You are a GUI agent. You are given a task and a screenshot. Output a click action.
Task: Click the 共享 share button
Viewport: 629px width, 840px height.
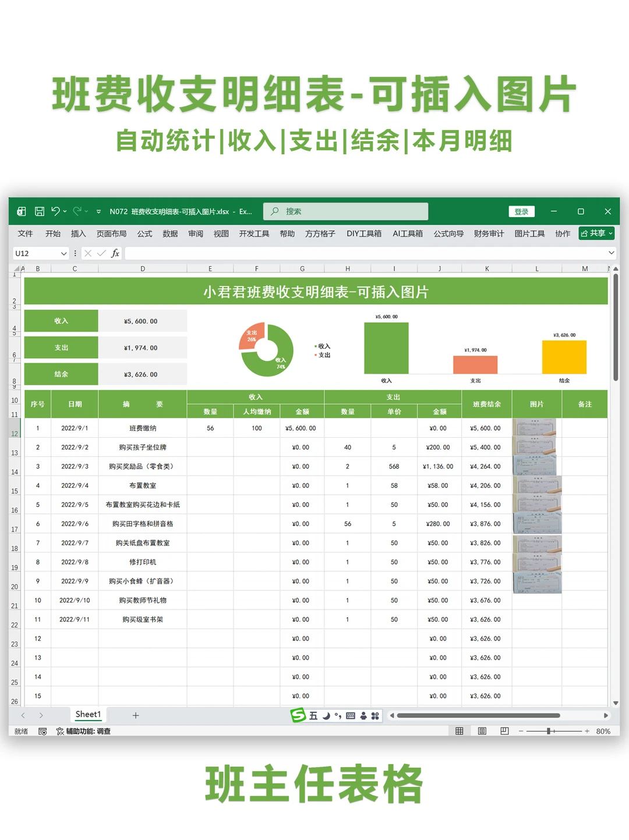coord(596,233)
